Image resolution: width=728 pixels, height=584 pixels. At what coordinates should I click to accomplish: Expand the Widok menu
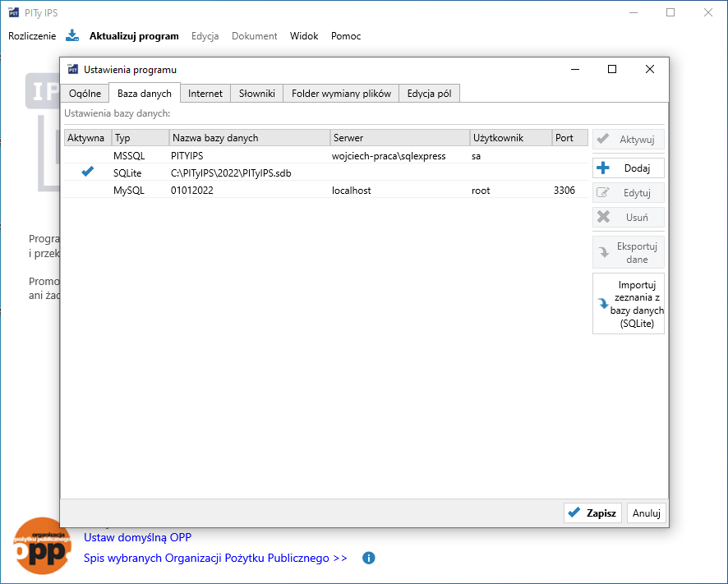coord(304,36)
